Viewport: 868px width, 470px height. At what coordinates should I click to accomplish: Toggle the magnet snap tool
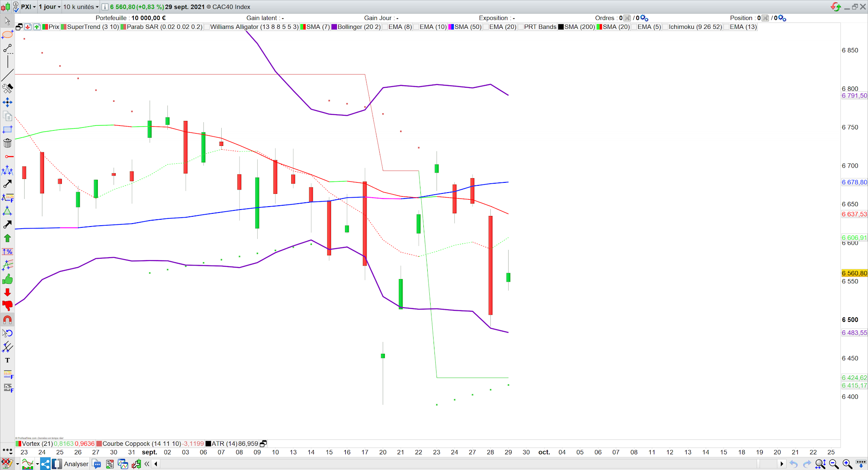(x=7, y=319)
